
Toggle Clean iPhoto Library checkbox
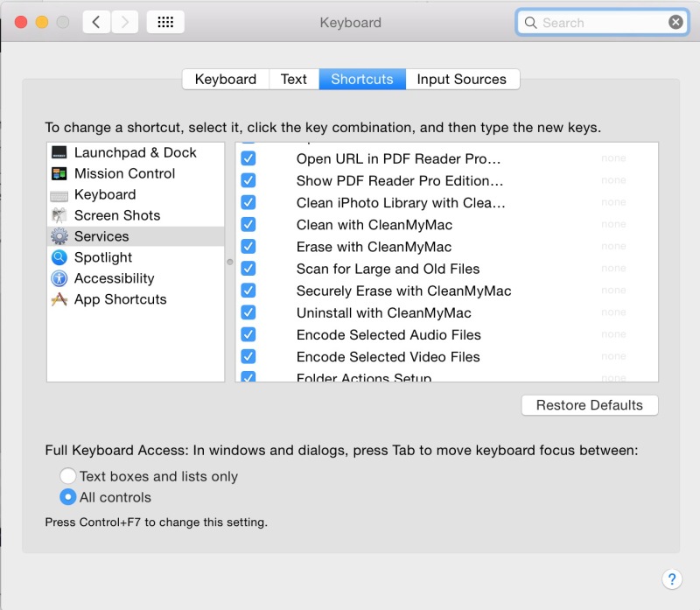pos(248,202)
